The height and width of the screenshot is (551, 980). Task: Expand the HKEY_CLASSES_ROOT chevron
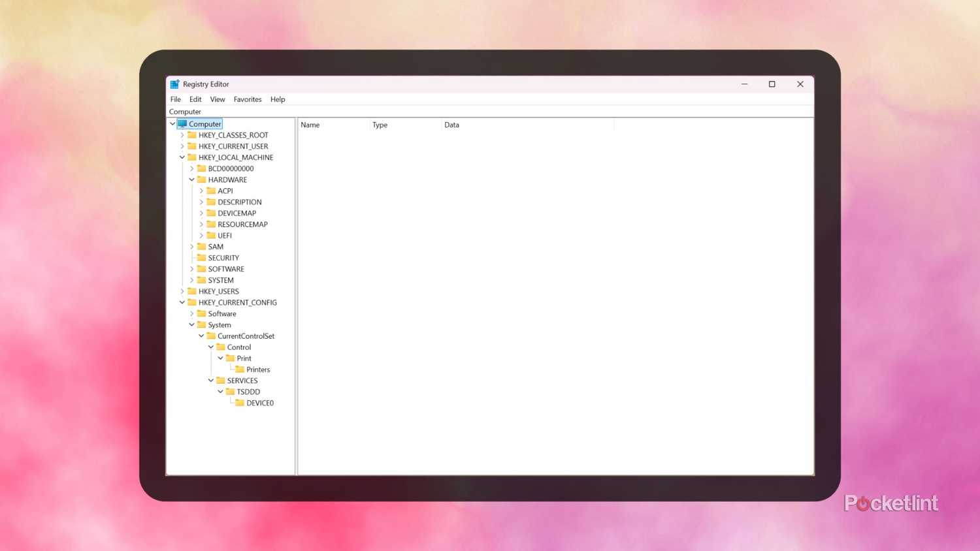tap(182, 134)
